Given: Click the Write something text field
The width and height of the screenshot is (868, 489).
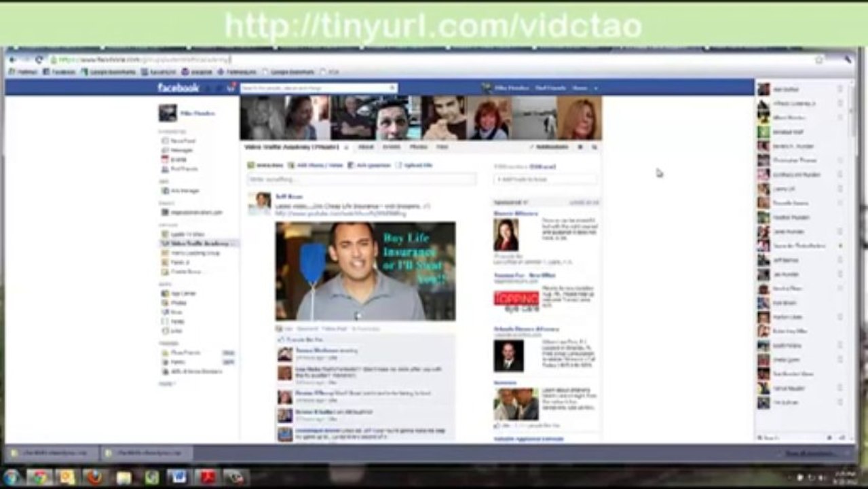Looking at the screenshot, I should 361,179.
